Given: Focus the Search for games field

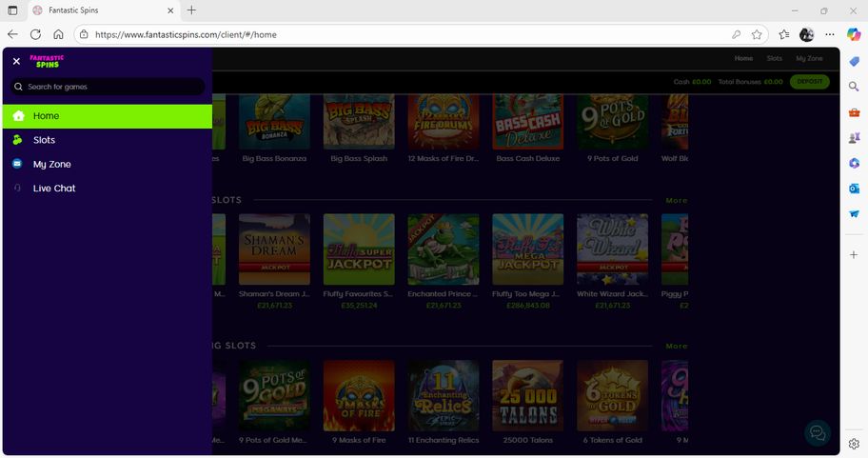Looking at the screenshot, I should (108, 87).
